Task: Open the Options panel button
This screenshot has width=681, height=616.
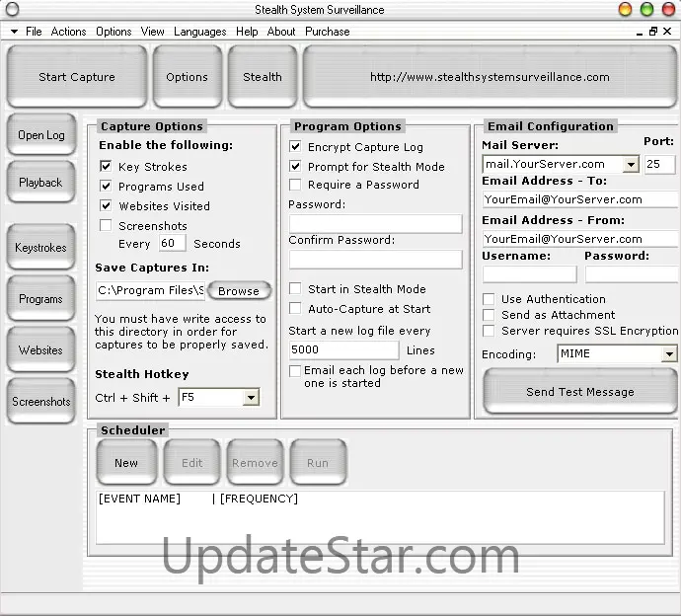Action: click(188, 77)
